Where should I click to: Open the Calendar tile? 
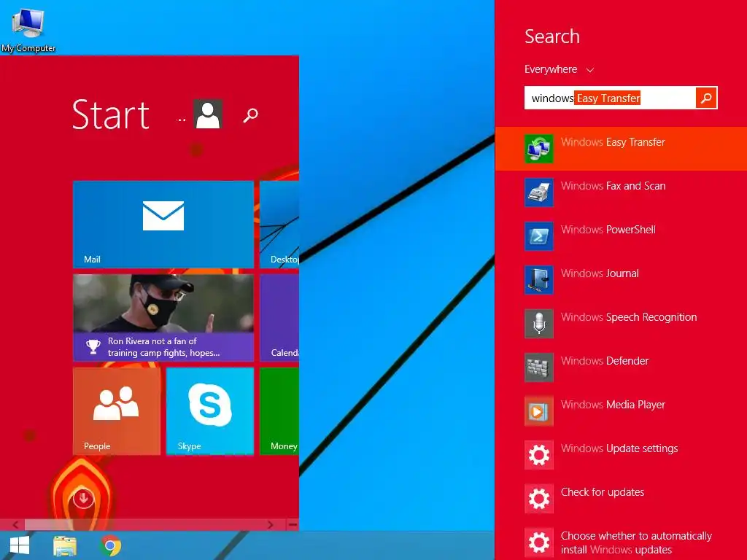pyautogui.click(x=279, y=318)
